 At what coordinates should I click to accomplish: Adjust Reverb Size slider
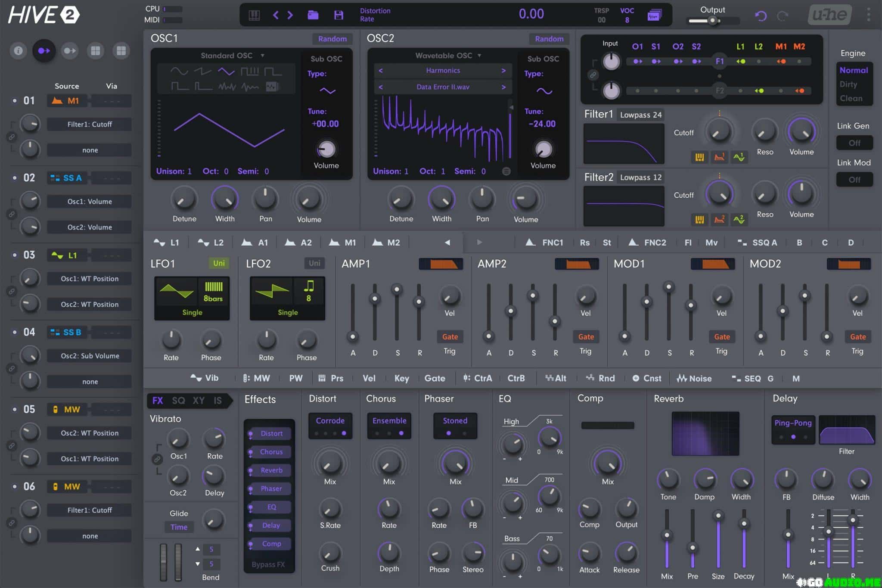tap(718, 515)
